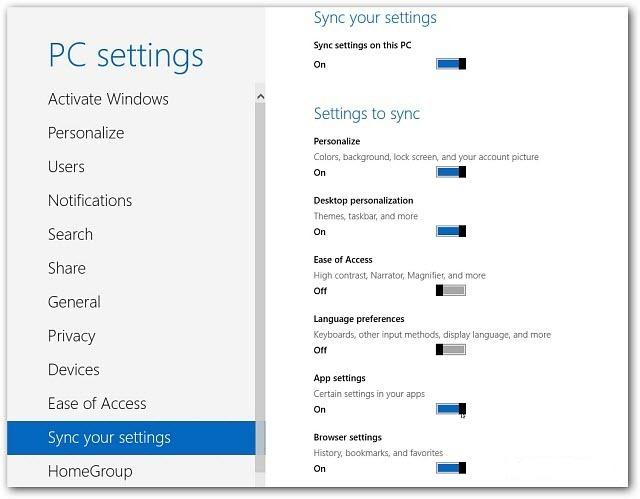Open Activate Windows settings page
This screenshot has height=499, width=640.
(x=108, y=99)
